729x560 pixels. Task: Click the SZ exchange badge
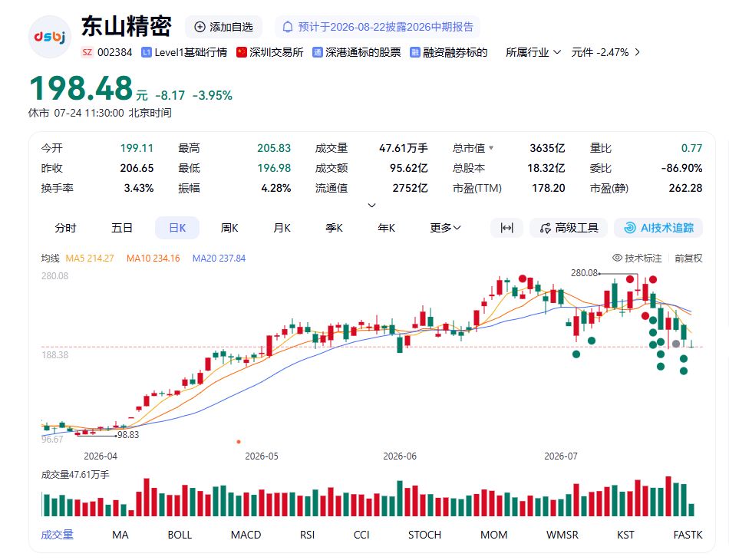point(87,52)
